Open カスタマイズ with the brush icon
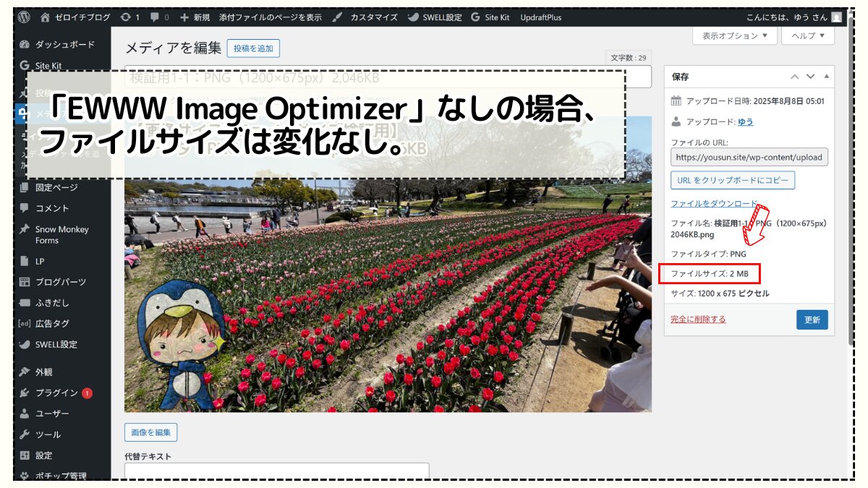The width and height of the screenshot is (868, 488). 365,17
